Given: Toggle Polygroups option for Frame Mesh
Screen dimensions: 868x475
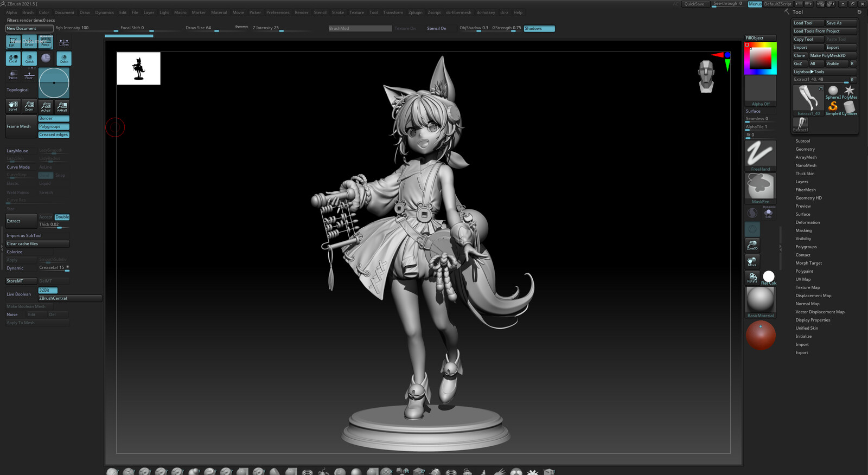Looking at the screenshot, I should (54, 126).
